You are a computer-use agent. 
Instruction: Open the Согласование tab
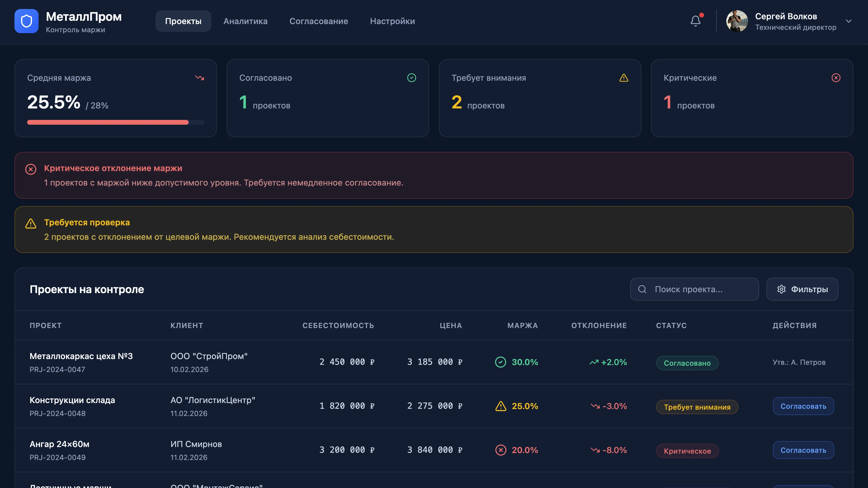click(319, 21)
